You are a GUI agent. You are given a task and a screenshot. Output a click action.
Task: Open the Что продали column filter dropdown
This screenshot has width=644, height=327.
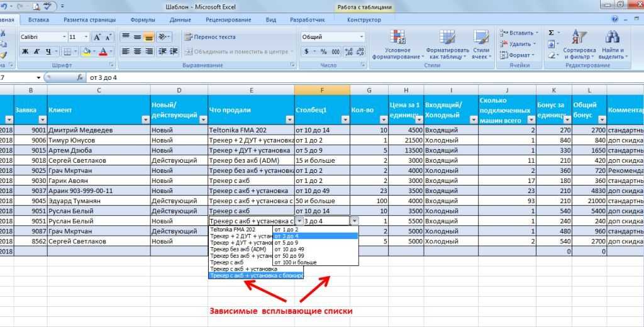click(x=289, y=119)
